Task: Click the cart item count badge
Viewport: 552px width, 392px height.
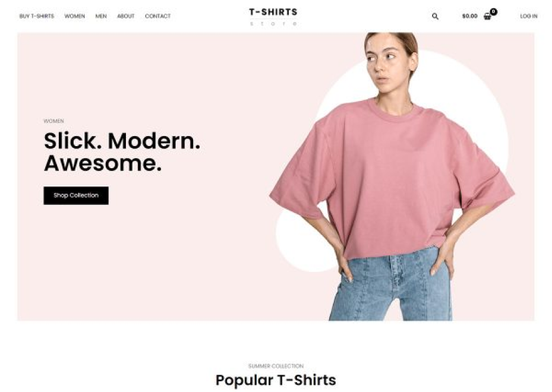Action: (494, 12)
